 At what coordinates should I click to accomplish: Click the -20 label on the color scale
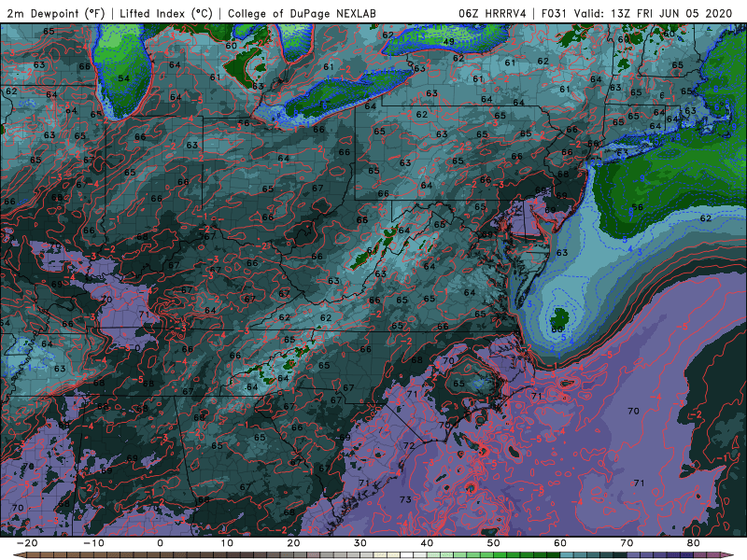click(27, 543)
